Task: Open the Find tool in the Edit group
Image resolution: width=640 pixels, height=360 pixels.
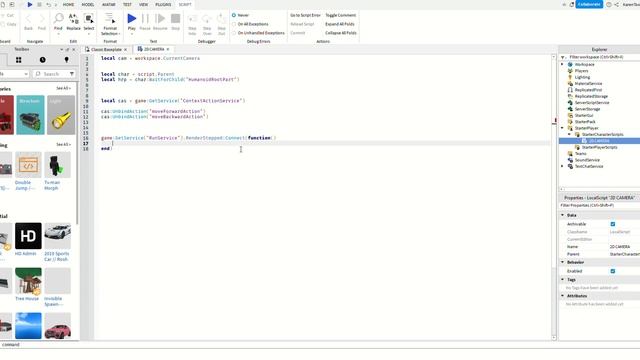Action: coord(58,18)
